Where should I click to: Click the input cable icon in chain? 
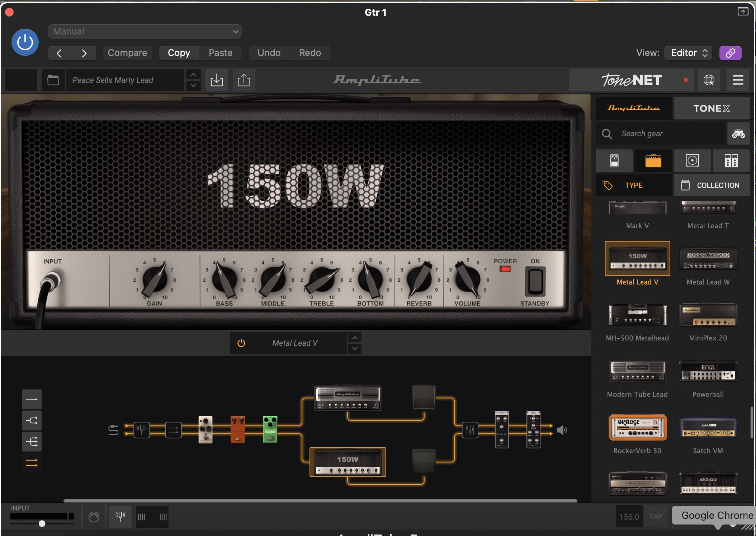[x=113, y=430]
